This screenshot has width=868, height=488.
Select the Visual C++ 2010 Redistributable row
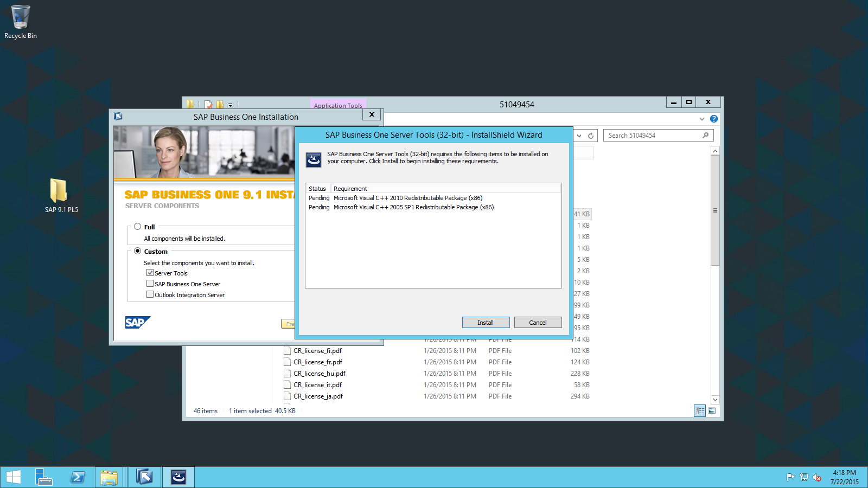point(433,198)
